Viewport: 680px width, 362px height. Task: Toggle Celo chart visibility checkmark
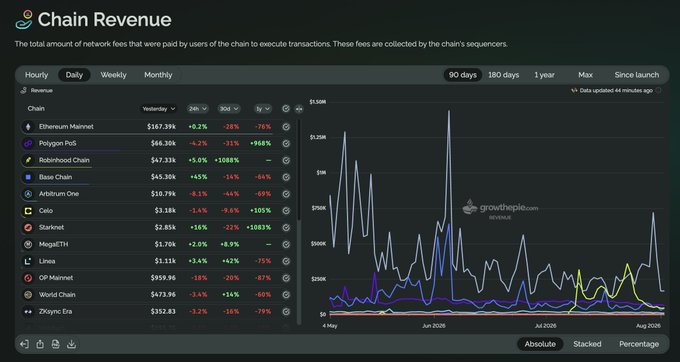click(286, 211)
